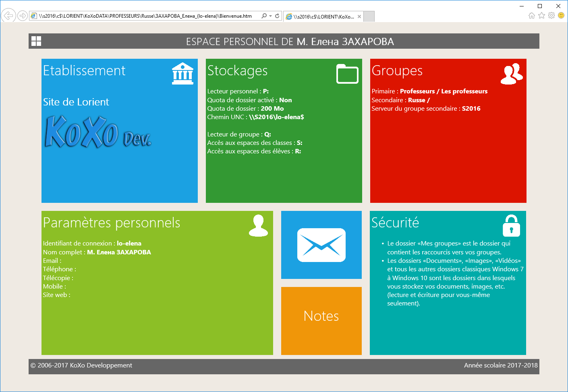This screenshot has width=568, height=392.
Task: Open browser Tools gear menu
Action: [551, 16]
